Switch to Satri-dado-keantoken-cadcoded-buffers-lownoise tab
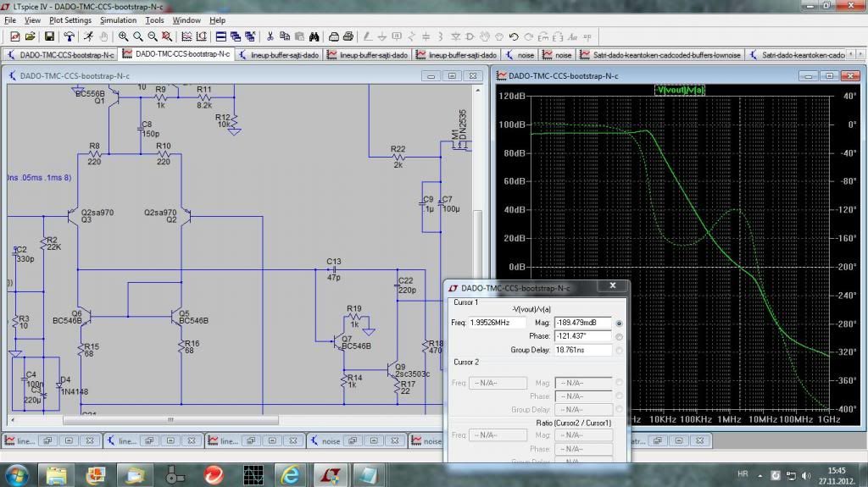 (x=660, y=55)
